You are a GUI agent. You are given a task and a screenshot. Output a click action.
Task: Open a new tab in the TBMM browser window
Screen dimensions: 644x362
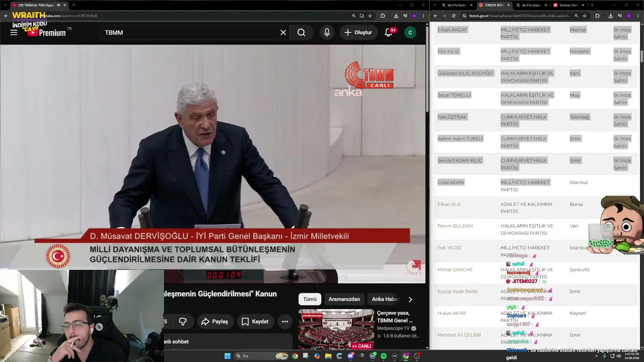click(592, 5)
